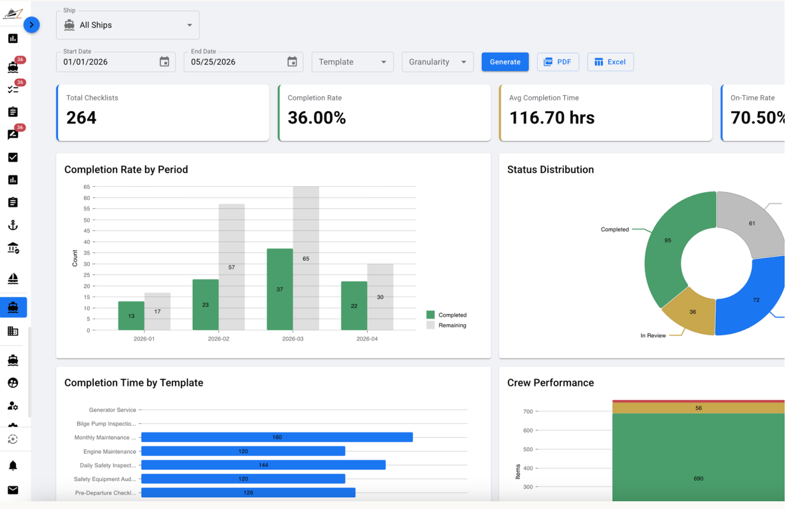Open the globe sidebar icon
812x509 pixels.
click(13, 383)
